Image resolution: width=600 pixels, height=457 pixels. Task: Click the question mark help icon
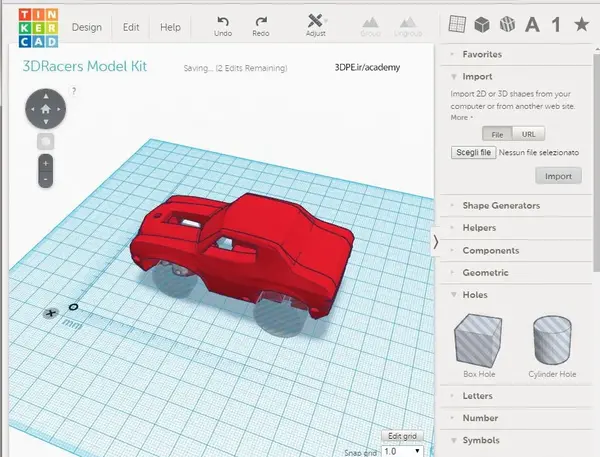pos(74,91)
